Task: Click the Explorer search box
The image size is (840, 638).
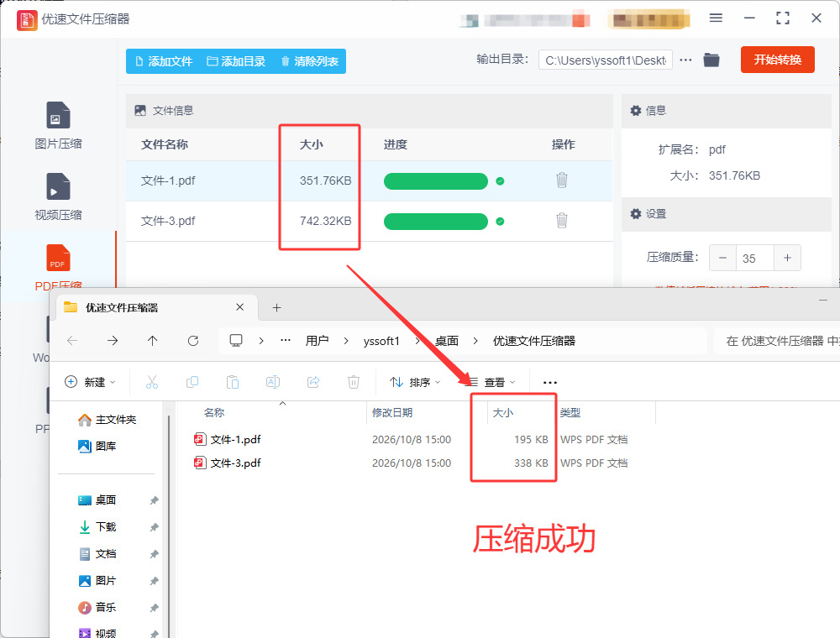Action: [x=778, y=341]
